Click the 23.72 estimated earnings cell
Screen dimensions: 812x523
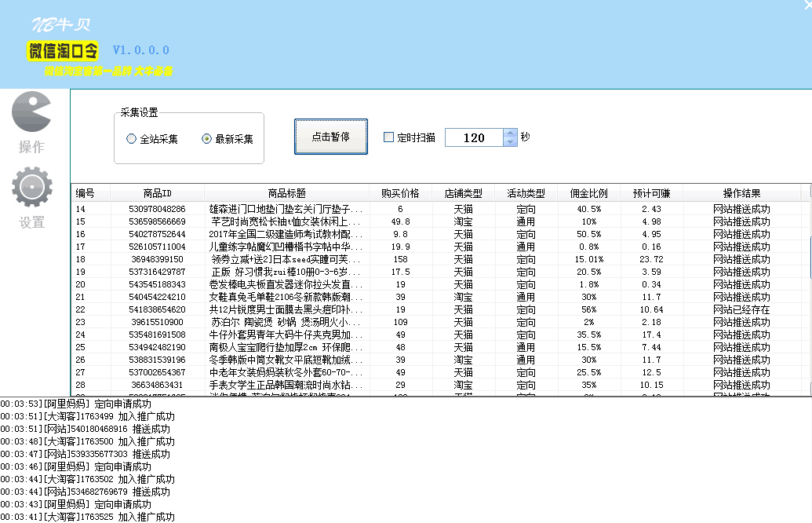[x=651, y=259]
